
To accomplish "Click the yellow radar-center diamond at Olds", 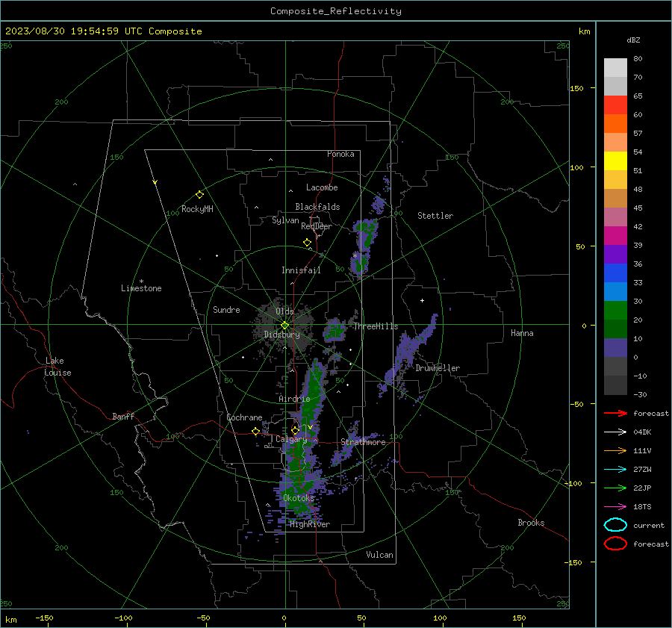I will [x=284, y=326].
